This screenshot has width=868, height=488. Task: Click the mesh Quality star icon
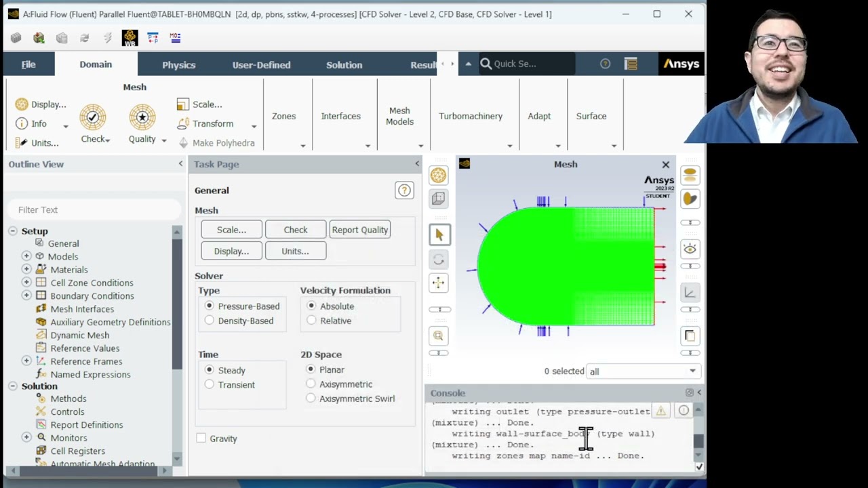click(142, 117)
